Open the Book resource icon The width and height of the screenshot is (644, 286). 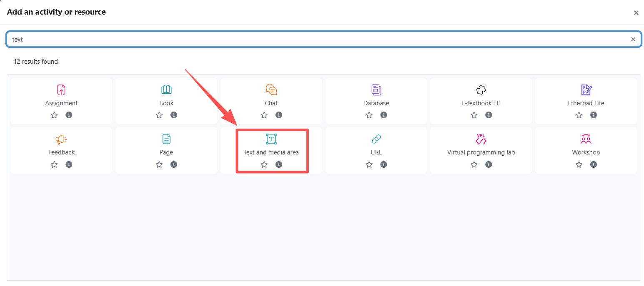(x=166, y=90)
